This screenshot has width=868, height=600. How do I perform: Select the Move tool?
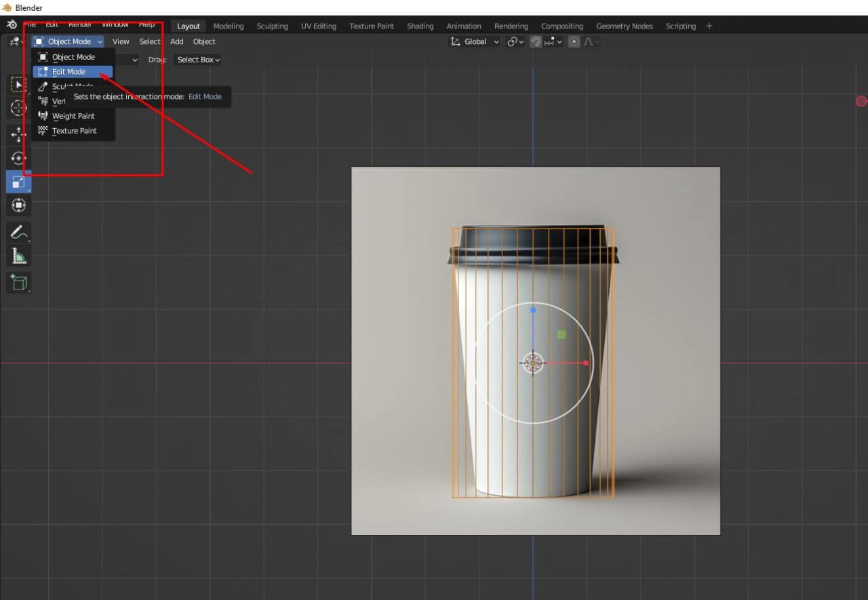(18, 135)
